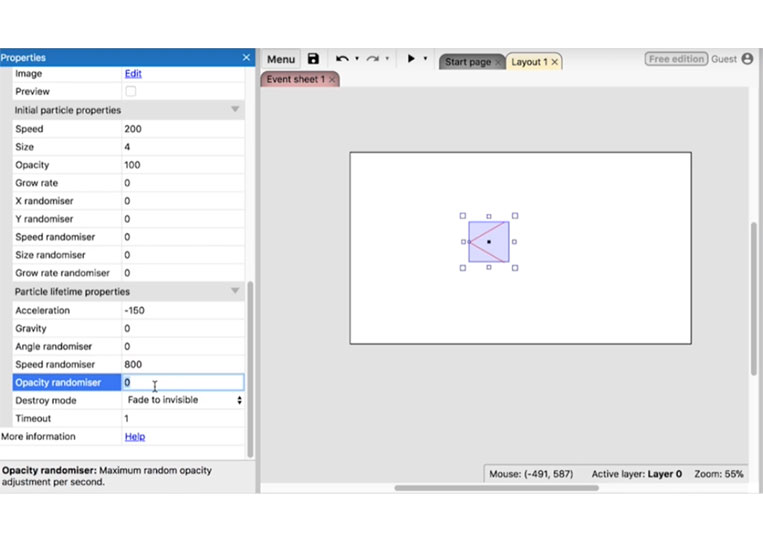Click the Size randomiser value field
763x541 pixels.
click(183, 255)
